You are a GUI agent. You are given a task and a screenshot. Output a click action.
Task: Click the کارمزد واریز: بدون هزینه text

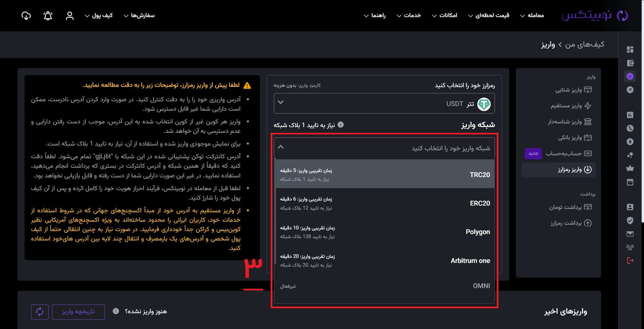click(x=297, y=86)
